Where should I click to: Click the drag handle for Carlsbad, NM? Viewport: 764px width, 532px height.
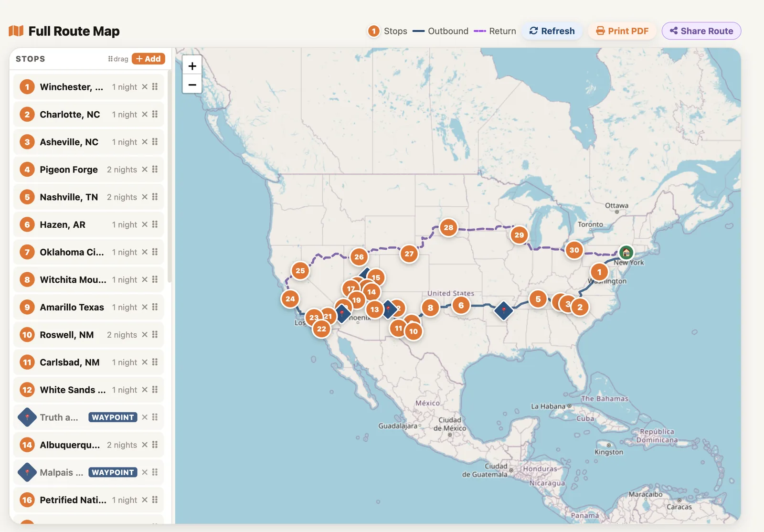click(x=155, y=362)
